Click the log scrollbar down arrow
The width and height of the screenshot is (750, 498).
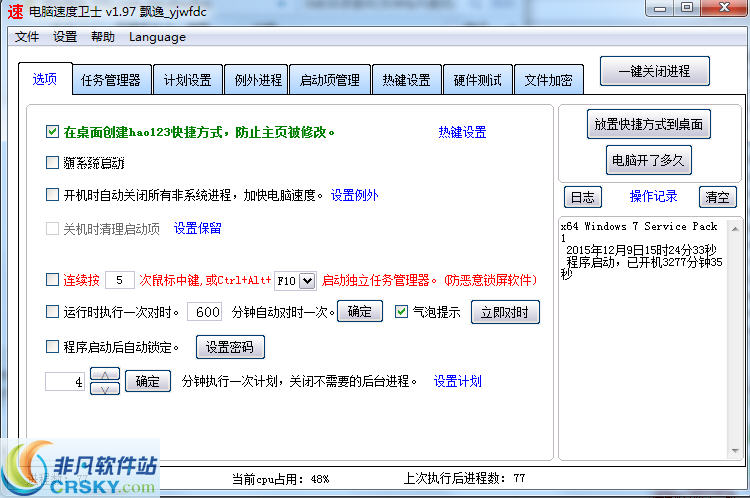click(x=735, y=451)
